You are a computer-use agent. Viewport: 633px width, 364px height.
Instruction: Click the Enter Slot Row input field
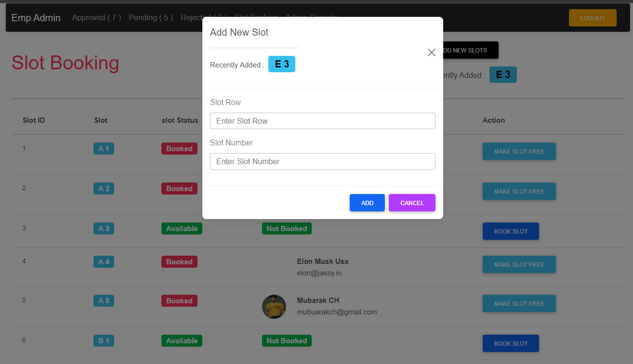322,121
